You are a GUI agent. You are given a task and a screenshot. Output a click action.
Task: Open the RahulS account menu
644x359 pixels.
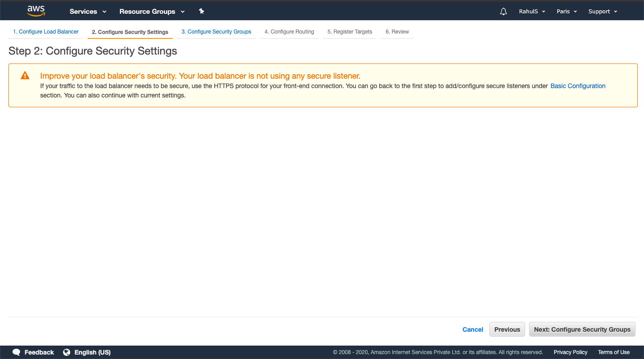pos(532,11)
